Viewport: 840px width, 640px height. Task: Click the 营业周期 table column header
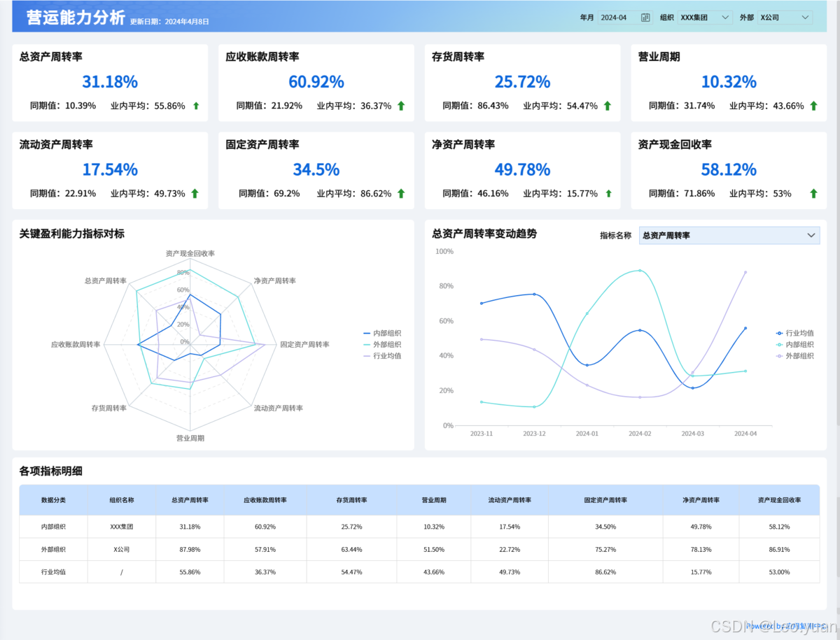tap(434, 500)
